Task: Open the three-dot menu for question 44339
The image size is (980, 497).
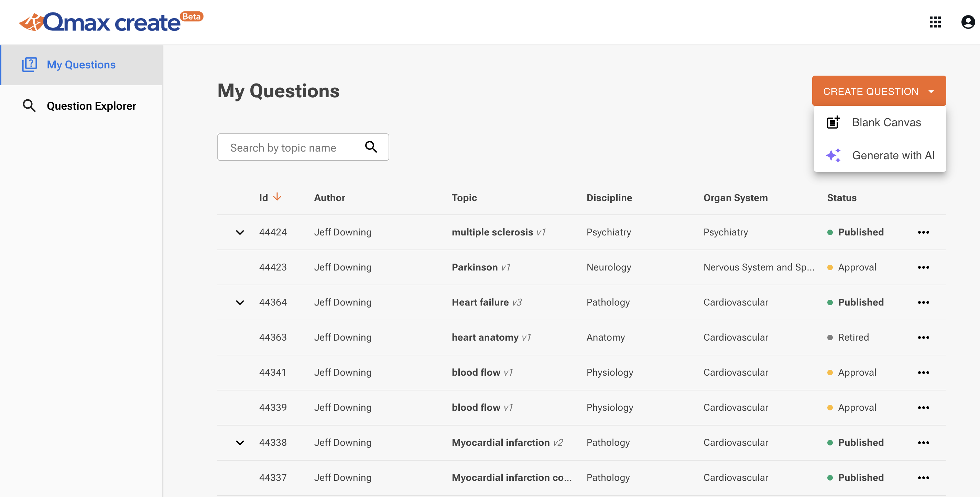Action: click(924, 407)
